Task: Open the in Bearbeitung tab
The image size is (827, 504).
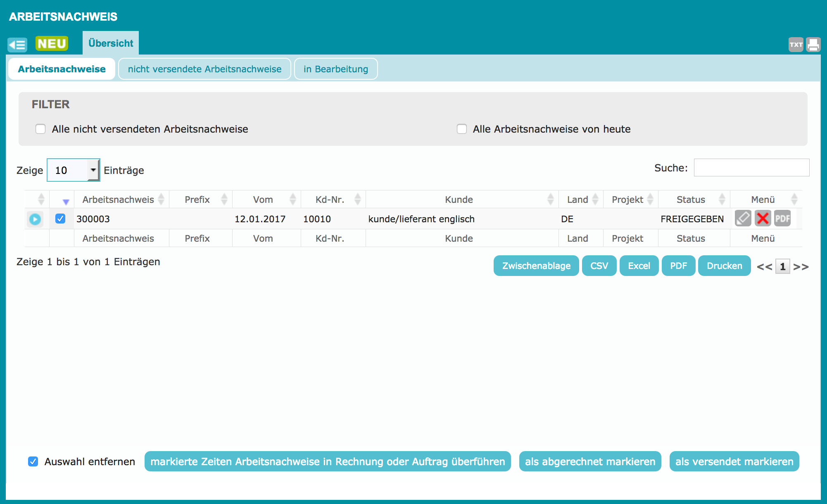Action: click(x=335, y=69)
